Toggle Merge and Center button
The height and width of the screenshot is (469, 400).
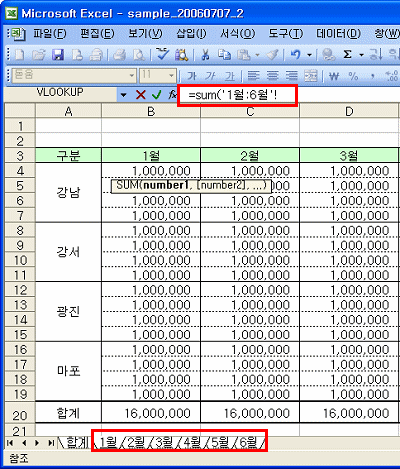(311, 76)
